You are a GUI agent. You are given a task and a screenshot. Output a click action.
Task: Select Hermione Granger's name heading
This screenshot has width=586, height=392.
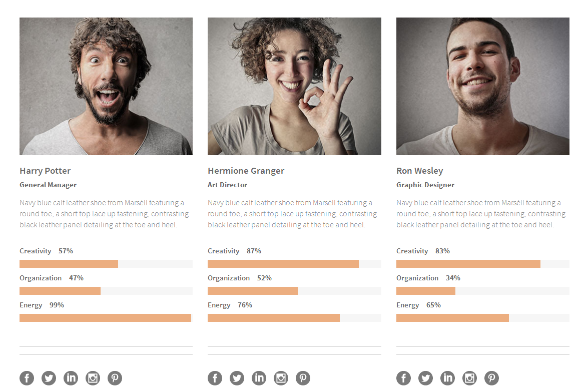click(x=246, y=171)
